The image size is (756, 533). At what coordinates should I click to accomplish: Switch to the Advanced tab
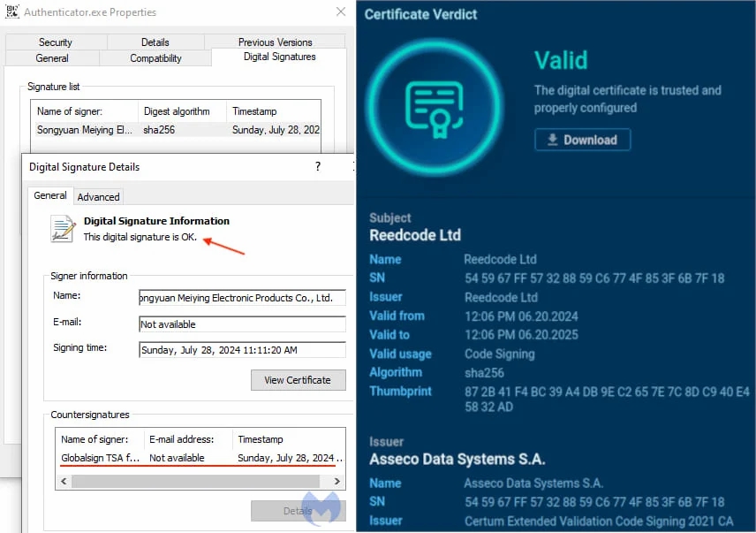click(x=98, y=197)
